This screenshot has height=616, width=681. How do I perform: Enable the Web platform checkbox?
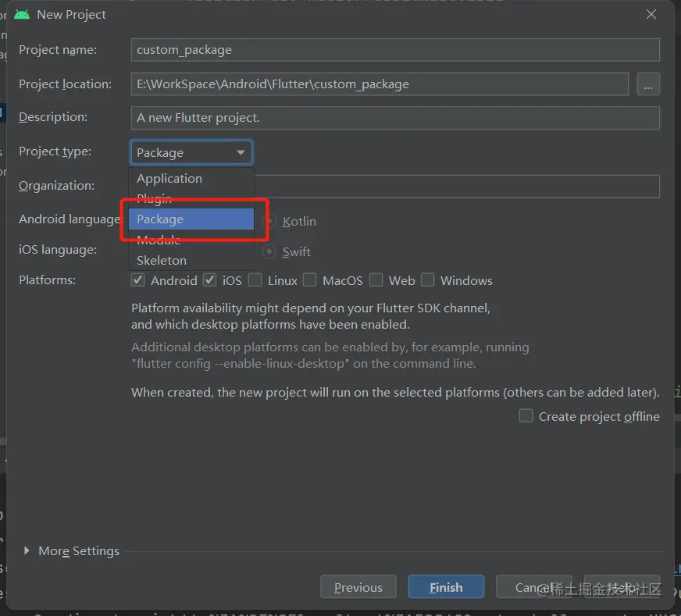(376, 280)
